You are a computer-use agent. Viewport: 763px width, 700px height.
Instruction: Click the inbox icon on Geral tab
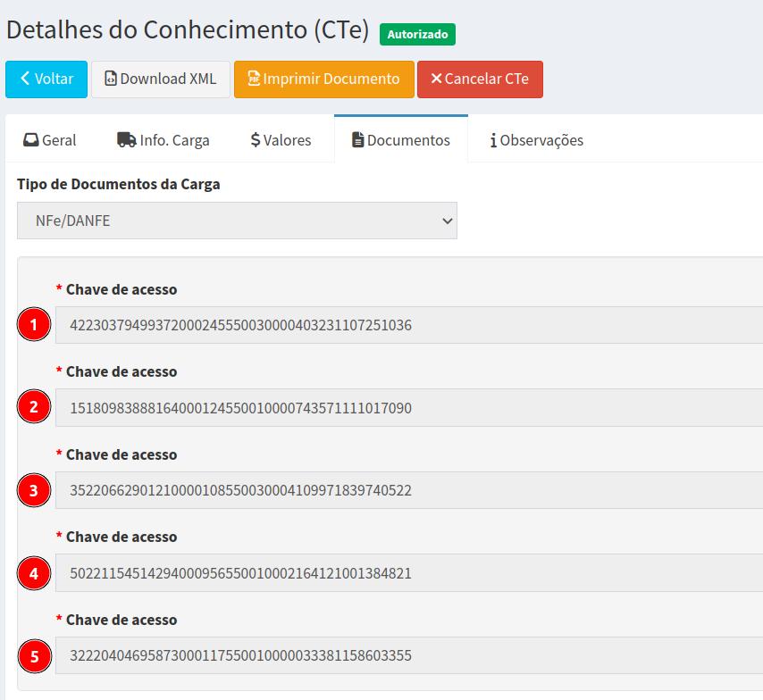click(31, 140)
